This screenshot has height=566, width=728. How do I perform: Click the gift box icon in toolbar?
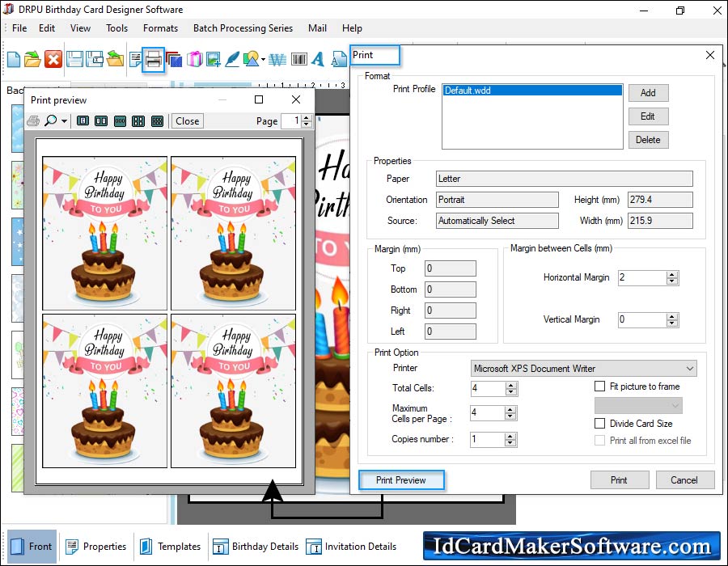(194, 59)
